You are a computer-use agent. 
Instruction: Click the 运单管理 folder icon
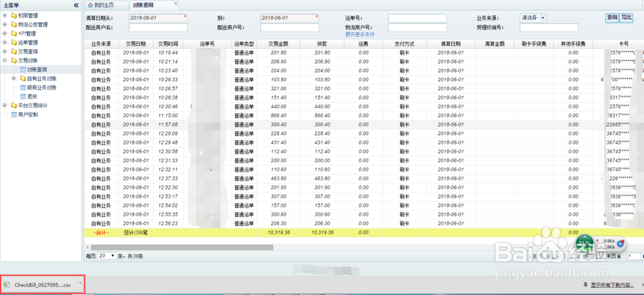(x=14, y=43)
